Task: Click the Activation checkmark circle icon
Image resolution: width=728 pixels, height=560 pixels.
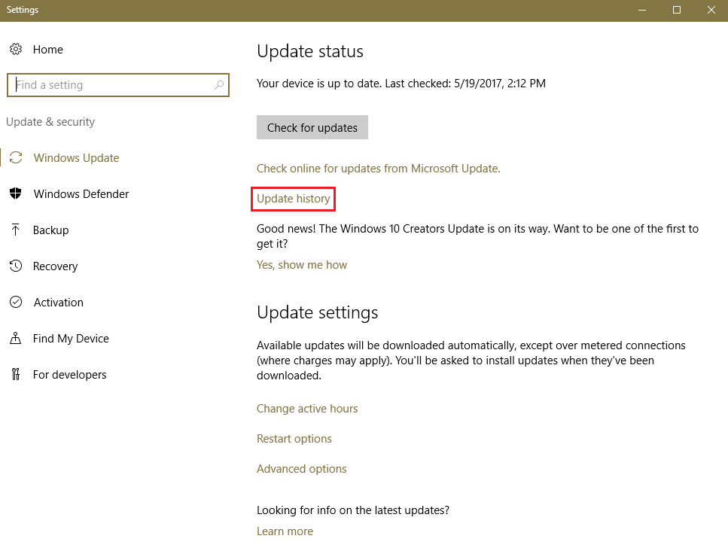Action: pos(16,303)
